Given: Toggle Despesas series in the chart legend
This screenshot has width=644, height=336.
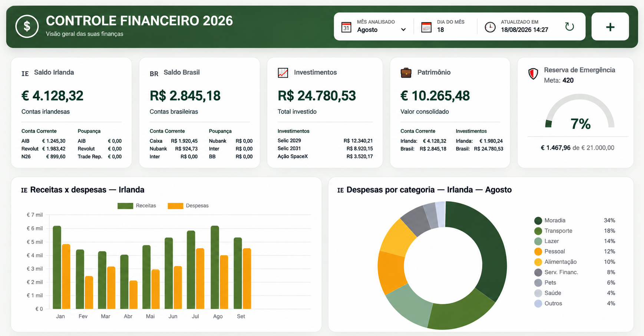Looking at the screenshot, I should pos(188,206).
